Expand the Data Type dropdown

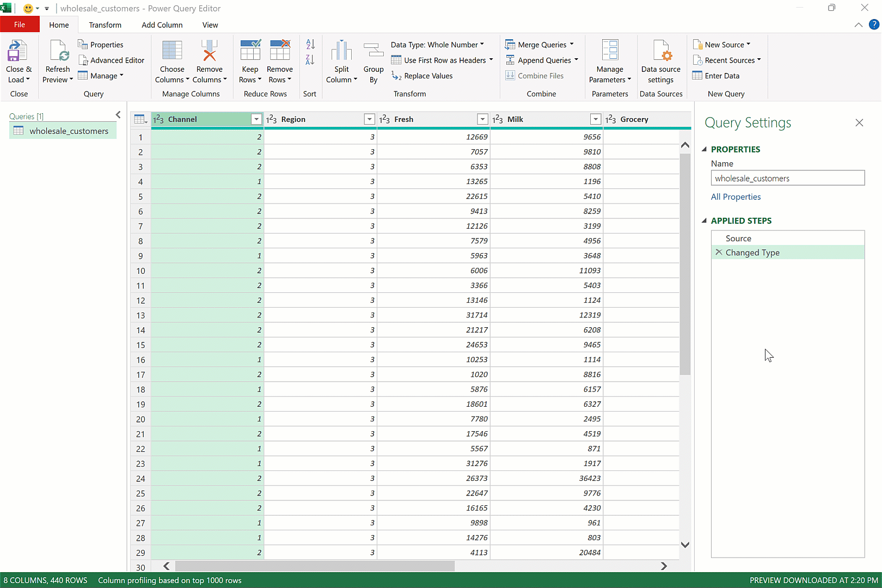481,44
